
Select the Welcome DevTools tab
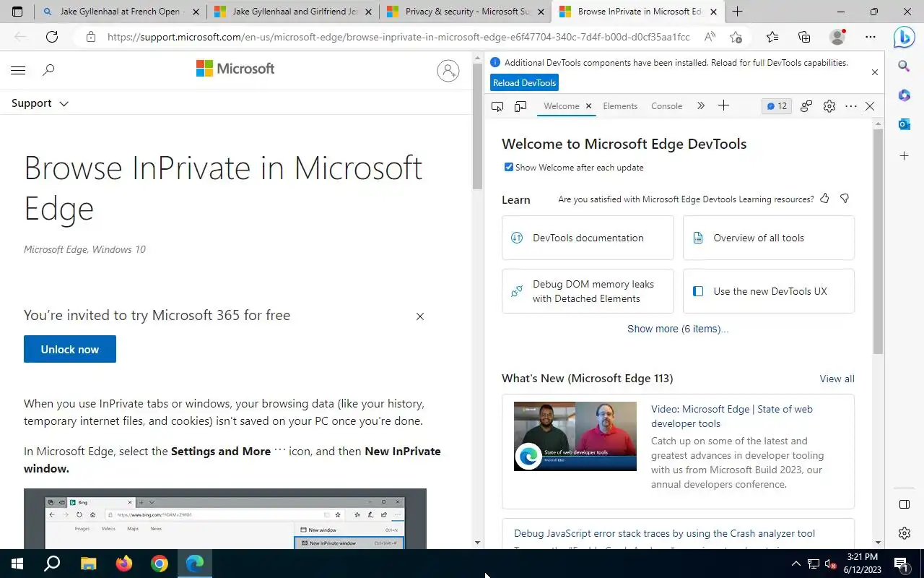pos(562,106)
